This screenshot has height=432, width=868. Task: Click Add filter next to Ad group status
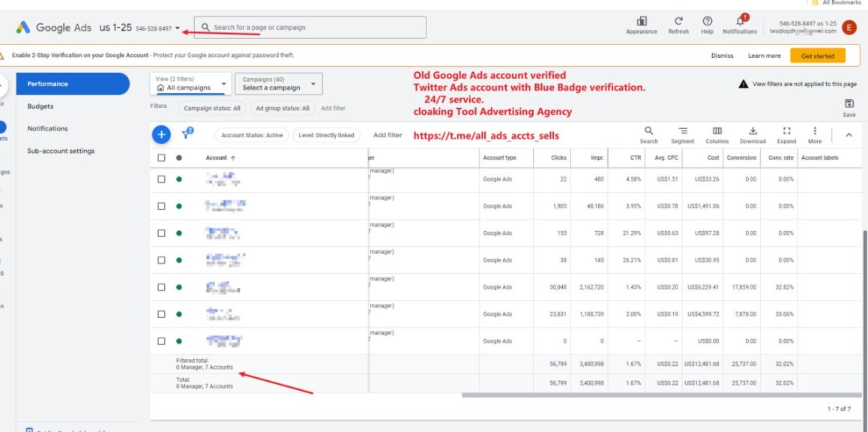pos(333,109)
